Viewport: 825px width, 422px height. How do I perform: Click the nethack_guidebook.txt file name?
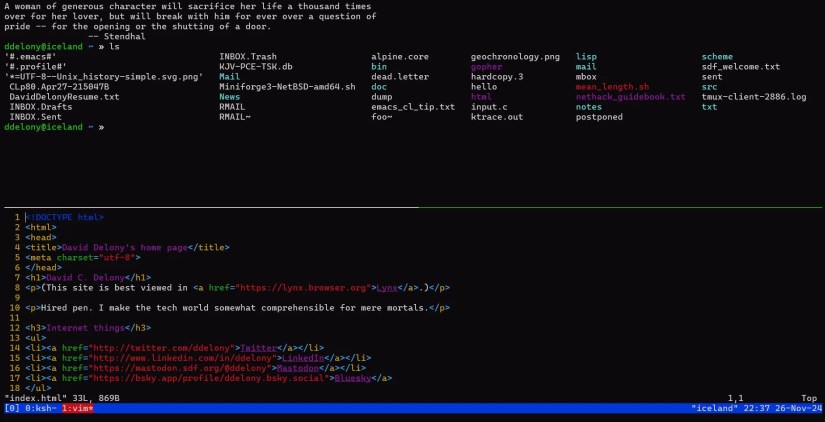point(630,97)
